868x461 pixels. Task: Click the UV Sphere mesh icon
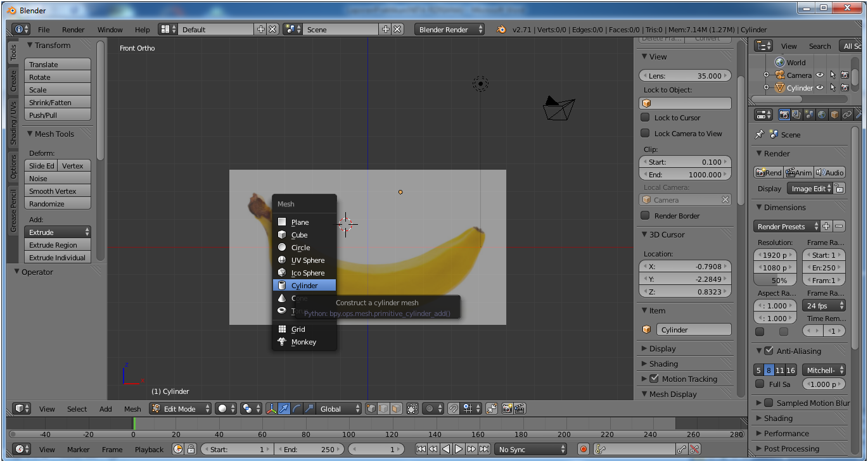click(282, 260)
